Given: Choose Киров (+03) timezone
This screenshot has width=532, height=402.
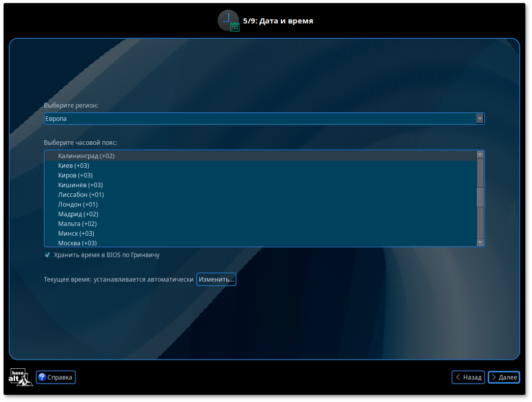Looking at the screenshot, I should click(75, 175).
